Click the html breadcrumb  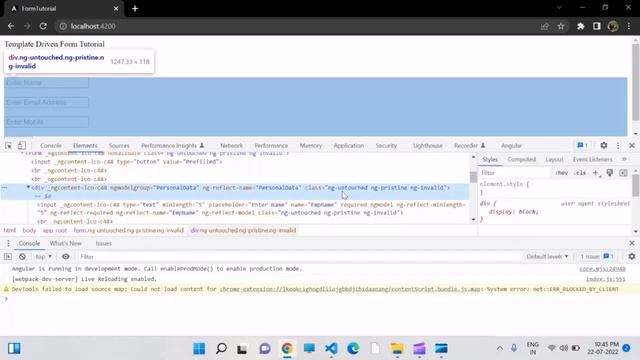pos(9,230)
